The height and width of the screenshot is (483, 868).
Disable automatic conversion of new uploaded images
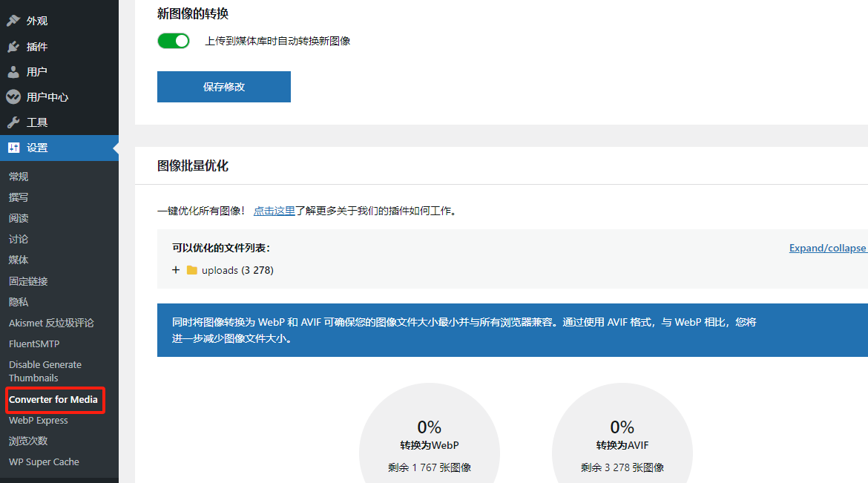click(x=173, y=41)
